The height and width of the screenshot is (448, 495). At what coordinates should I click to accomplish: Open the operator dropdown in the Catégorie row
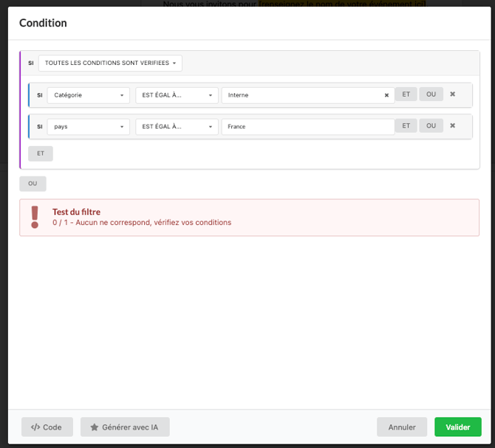[x=177, y=95]
